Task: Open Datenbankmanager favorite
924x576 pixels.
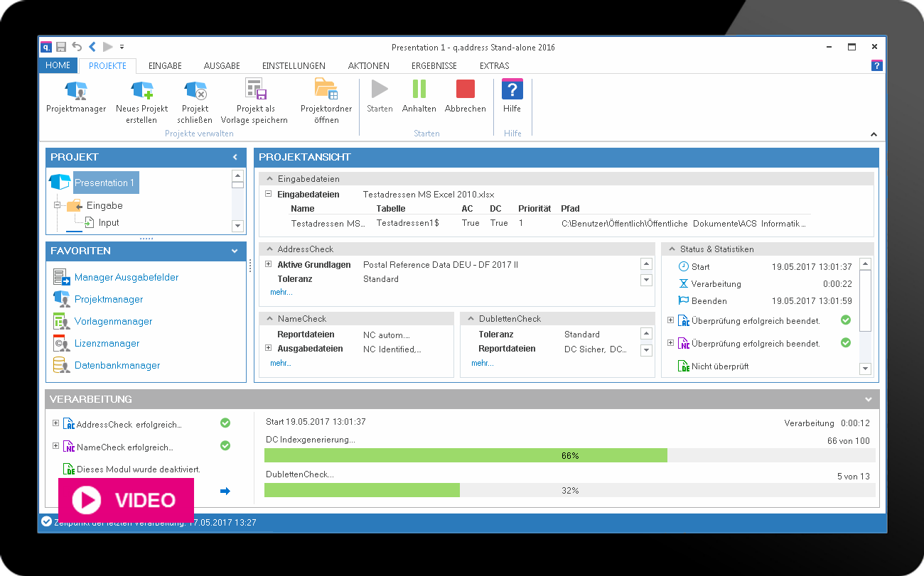Action: 117,365
